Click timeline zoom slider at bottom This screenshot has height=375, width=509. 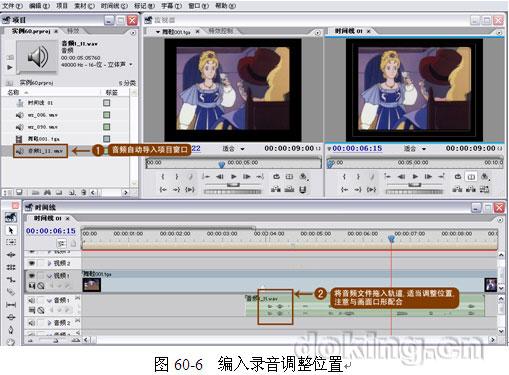(x=55, y=340)
